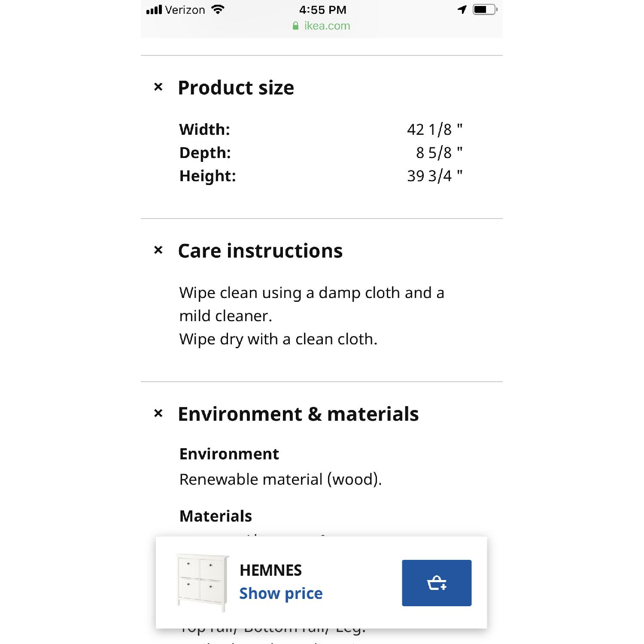Tap the HEMNES product name
The image size is (644, 644).
tap(270, 570)
